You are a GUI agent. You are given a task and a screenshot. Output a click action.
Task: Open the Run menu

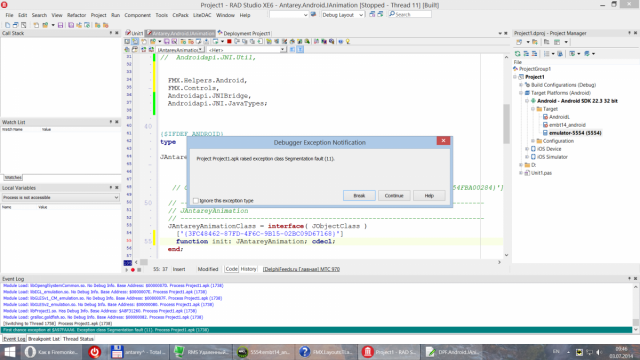pyautogui.click(x=116, y=15)
